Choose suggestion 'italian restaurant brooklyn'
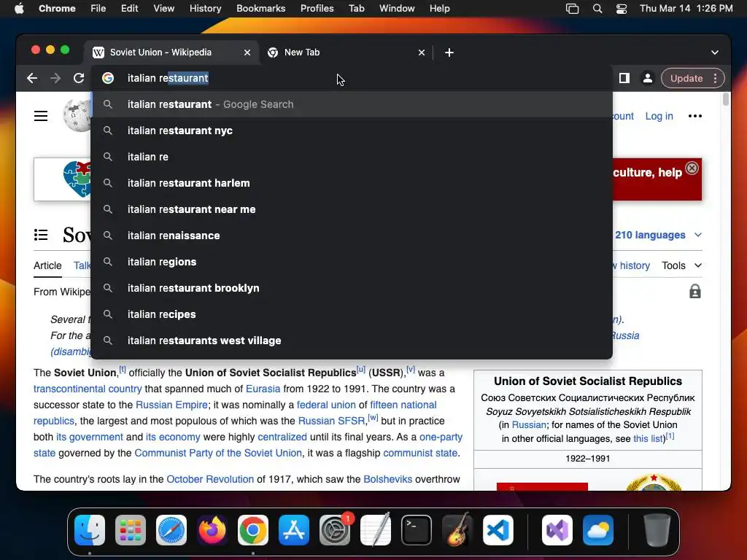The height and width of the screenshot is (560, 747). coord(352,288)
